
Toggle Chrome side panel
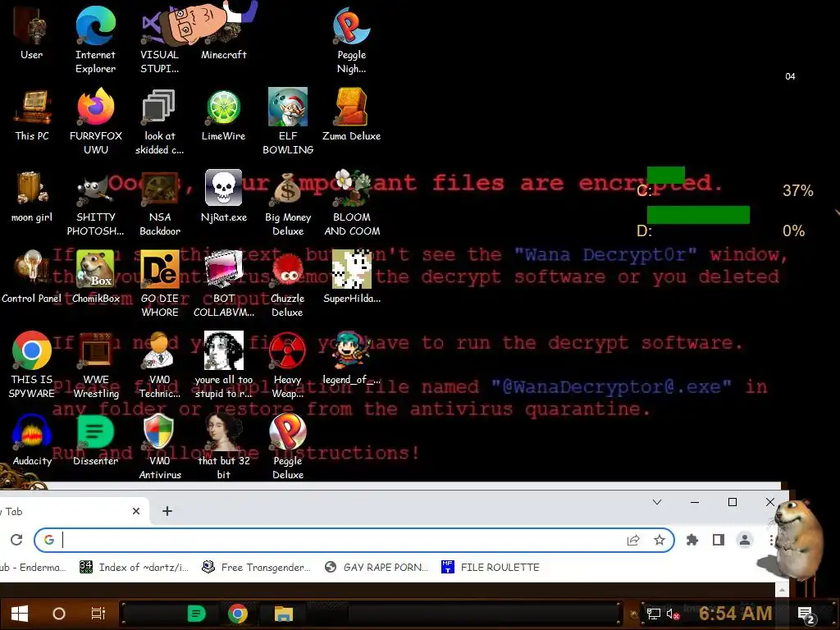[x=719, y=540]
